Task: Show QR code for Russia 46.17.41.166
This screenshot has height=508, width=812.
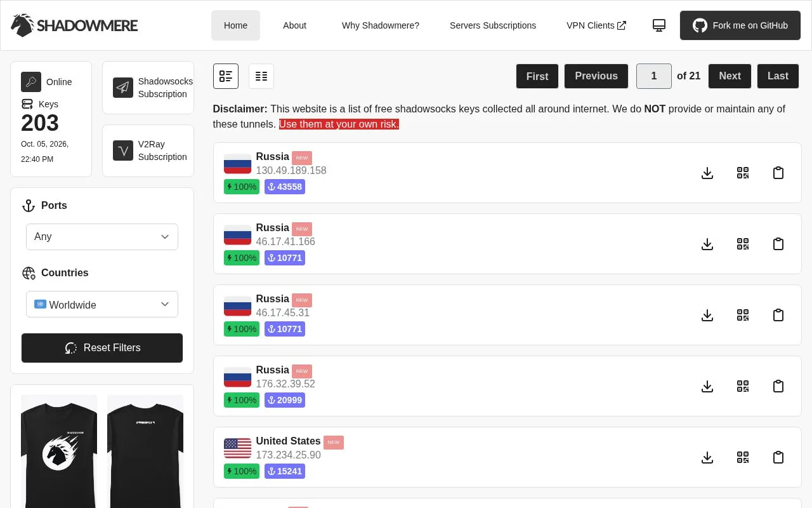Action: point(743,244)
